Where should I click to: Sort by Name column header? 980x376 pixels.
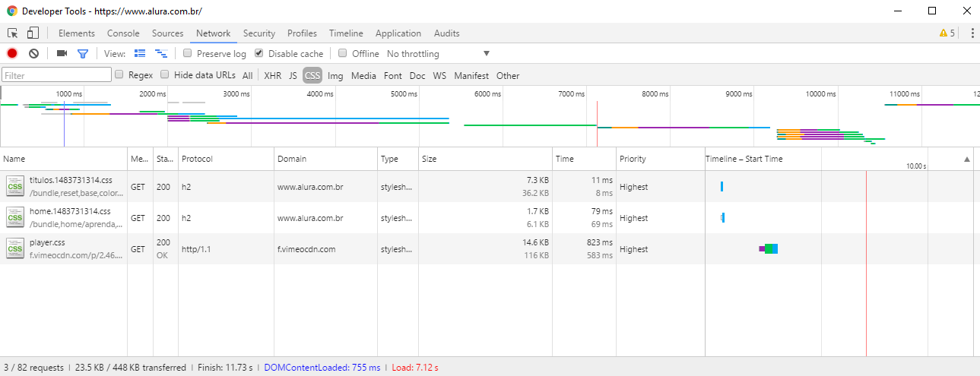pyautogui.click(x=64, y=159)
